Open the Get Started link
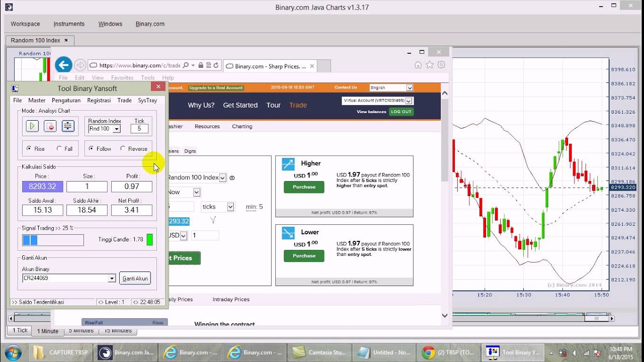Viewport: 644px width, 362px height. (240, 105)
